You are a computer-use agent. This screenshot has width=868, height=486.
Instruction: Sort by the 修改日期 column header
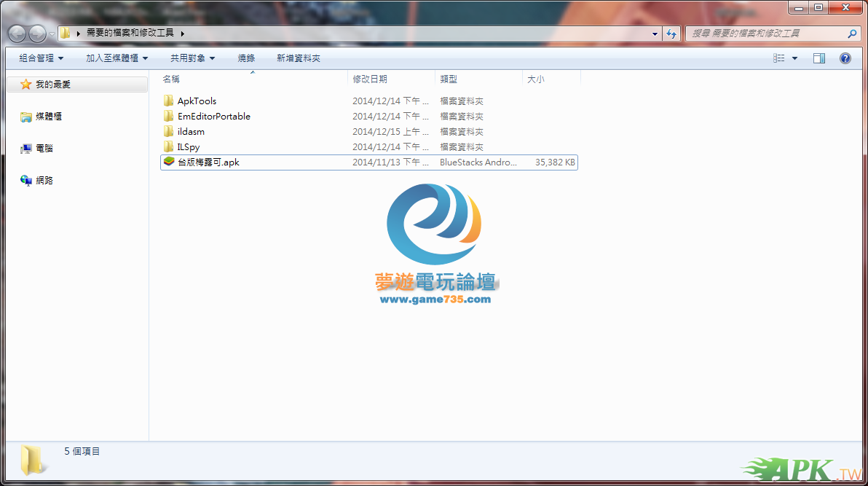point(370,79)
